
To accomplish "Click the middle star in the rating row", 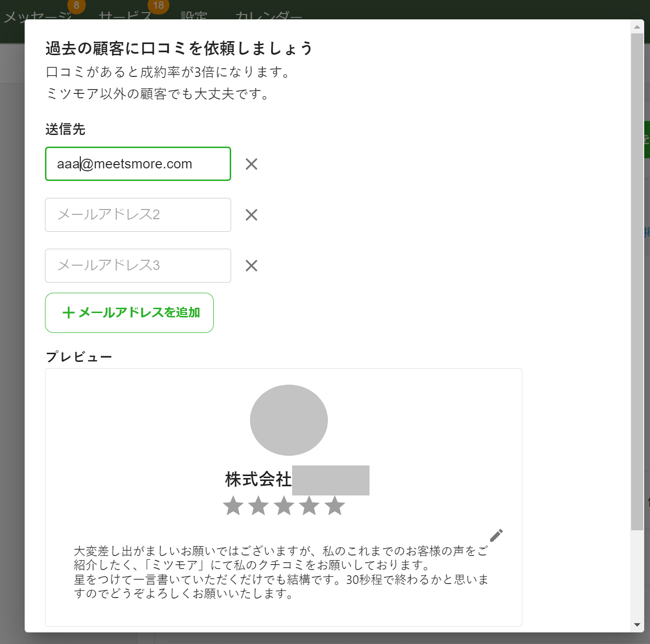I will click(284, 506).
